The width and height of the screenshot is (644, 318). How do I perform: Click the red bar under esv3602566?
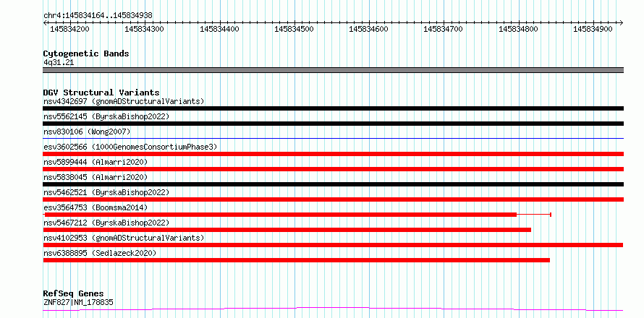[333, 154]
